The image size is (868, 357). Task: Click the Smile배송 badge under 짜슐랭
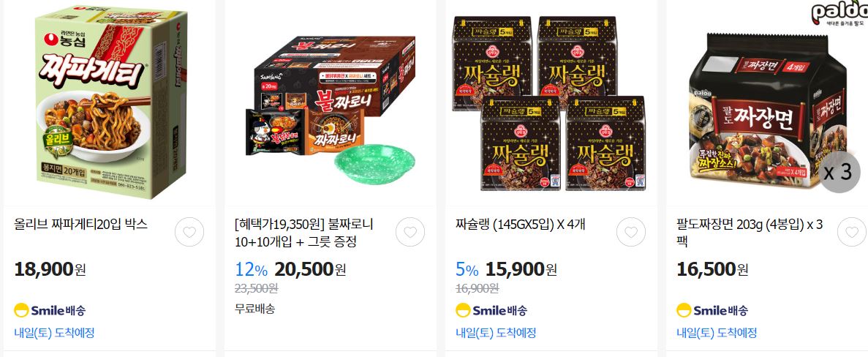pyautogui.click(x=491, y=310)
